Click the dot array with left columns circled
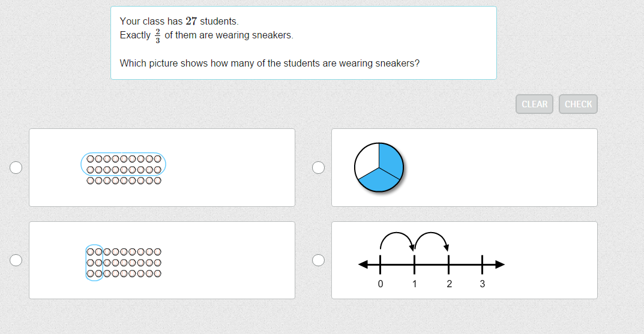 (124, 263)
